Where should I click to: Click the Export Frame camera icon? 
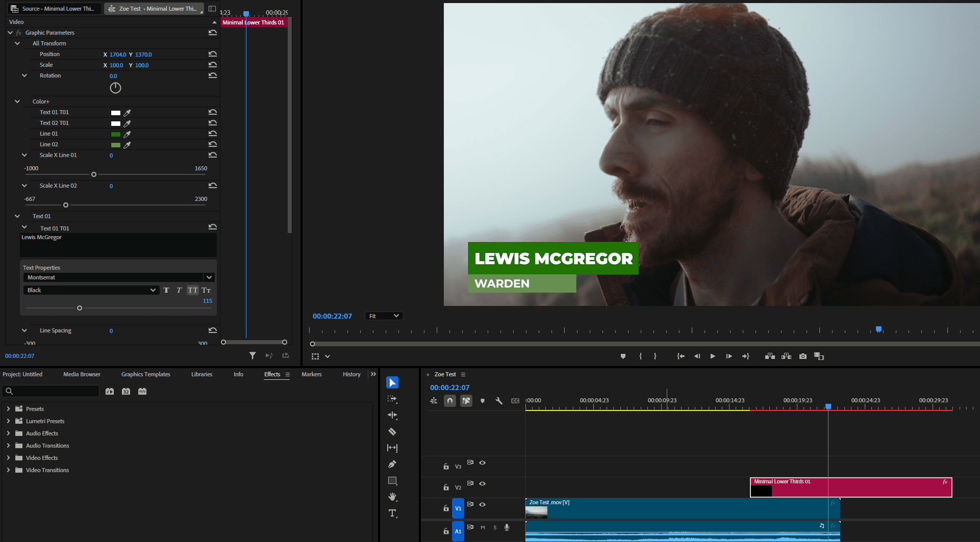pos(802,356)
